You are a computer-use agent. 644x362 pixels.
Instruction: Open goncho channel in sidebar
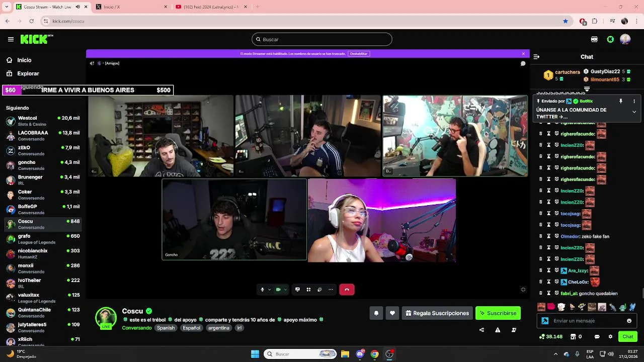click(x=43, y=165)
